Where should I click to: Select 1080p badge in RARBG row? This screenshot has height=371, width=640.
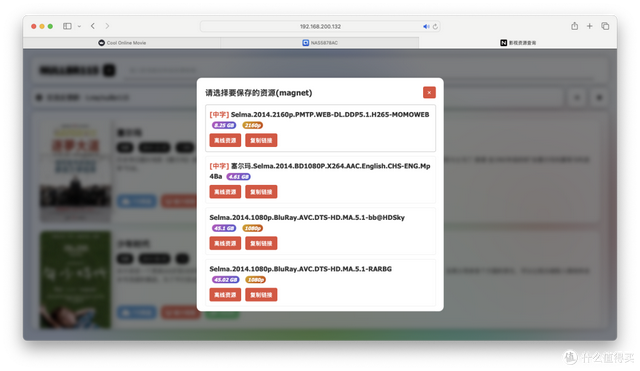tap(256, 280)
